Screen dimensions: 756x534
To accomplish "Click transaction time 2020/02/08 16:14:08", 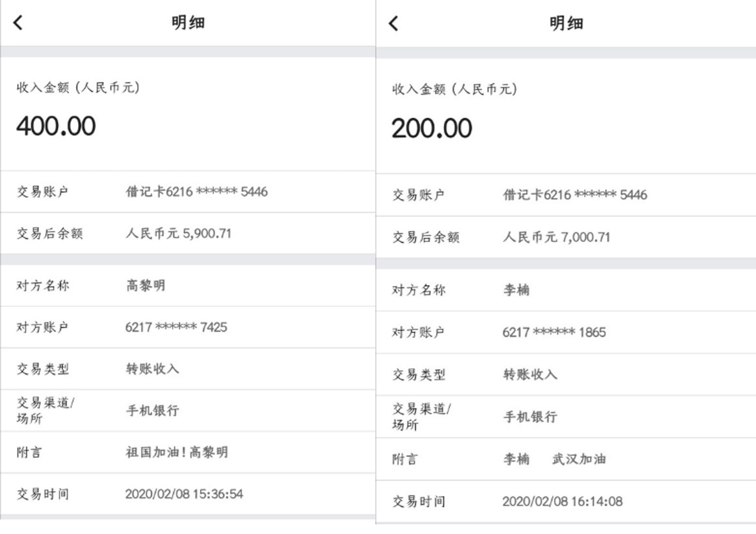I will [562, 501].
